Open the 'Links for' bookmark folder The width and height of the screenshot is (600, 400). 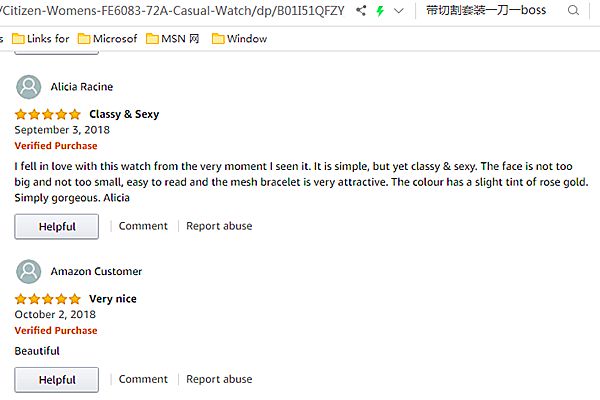click(40, 39)
